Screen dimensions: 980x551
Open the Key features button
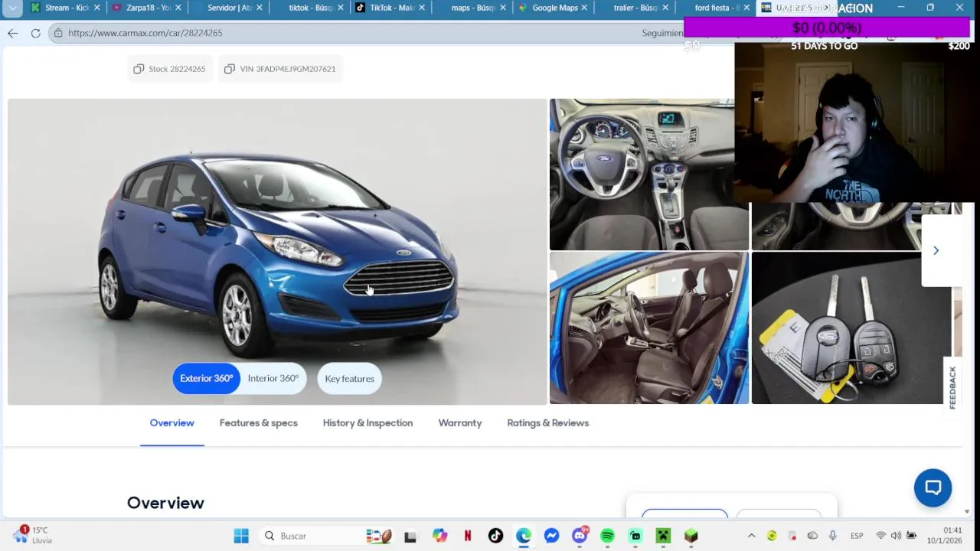pyautogui.click(x=349, y=378)
